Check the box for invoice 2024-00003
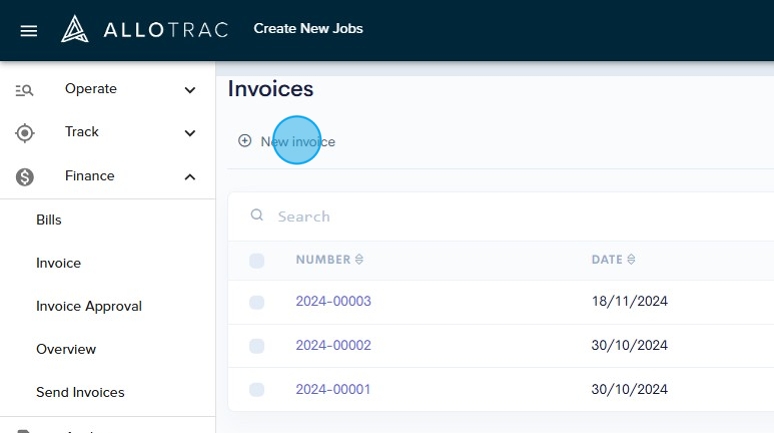 coord(257,302)
